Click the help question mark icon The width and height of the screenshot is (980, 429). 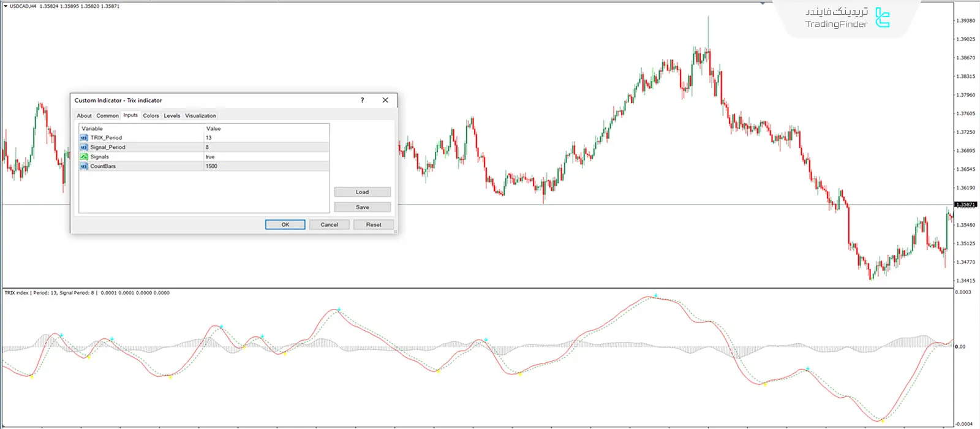(x=362, y=100)
